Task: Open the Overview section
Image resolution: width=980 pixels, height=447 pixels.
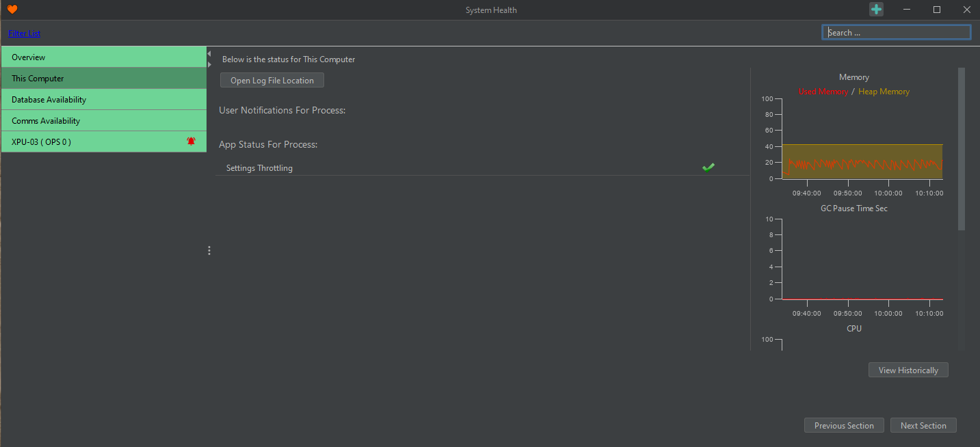Action: pos(103,57)
